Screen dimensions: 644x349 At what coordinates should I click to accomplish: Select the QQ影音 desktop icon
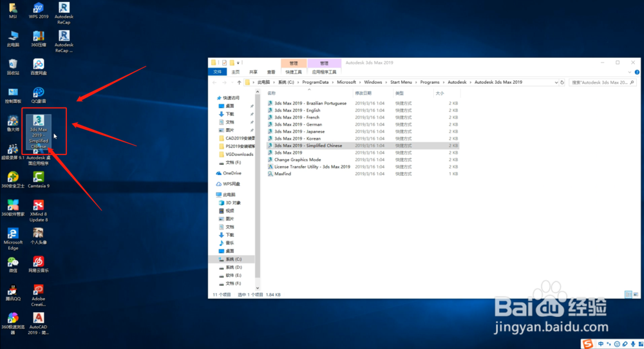tap(38, 95)
